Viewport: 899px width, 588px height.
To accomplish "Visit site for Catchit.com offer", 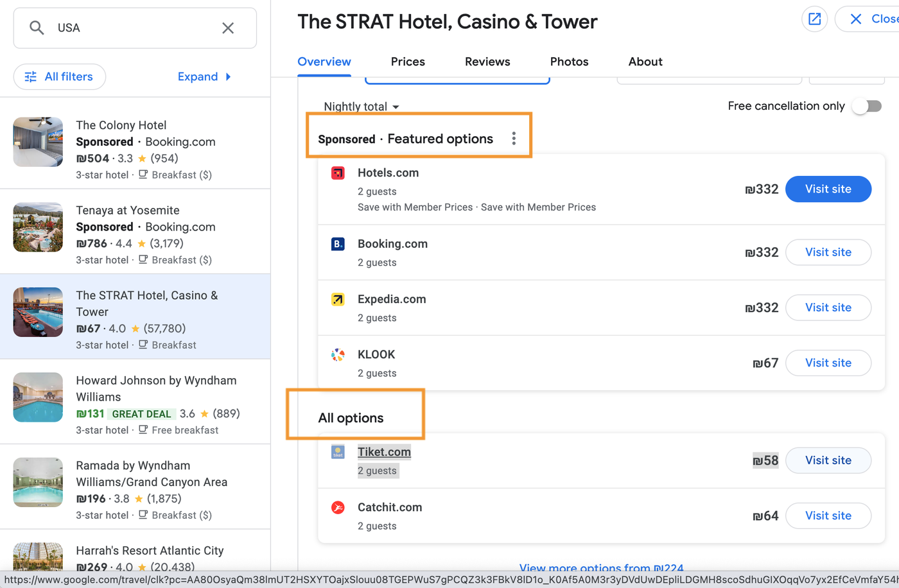I will click(x=828, y=515).
